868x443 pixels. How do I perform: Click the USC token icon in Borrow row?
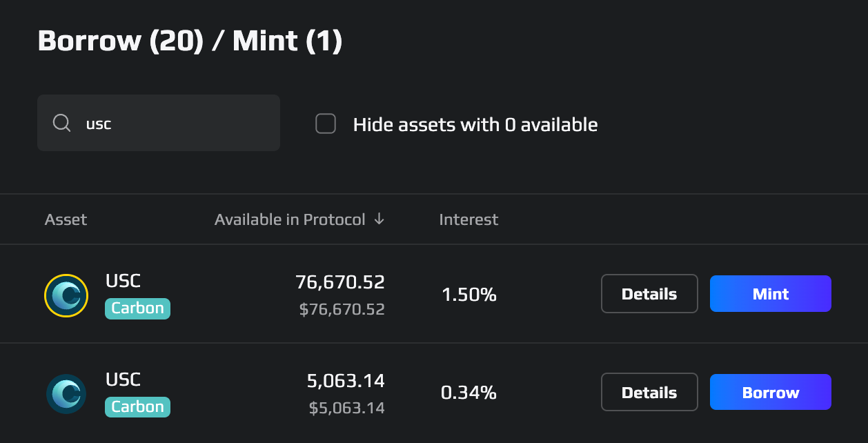(x=66, y=394)
